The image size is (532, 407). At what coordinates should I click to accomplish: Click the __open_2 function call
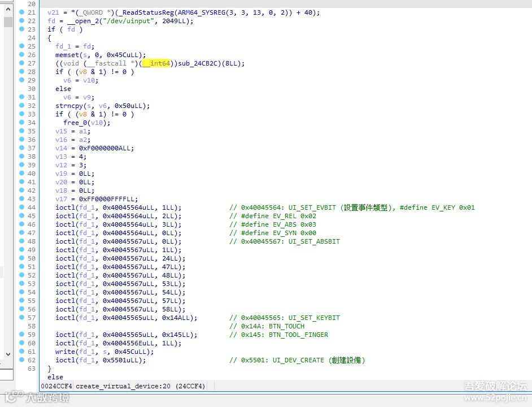coord(83,21)
